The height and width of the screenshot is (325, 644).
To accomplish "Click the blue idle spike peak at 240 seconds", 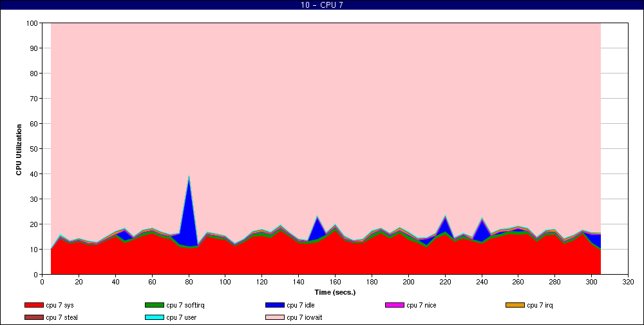I will pos(482,220).
